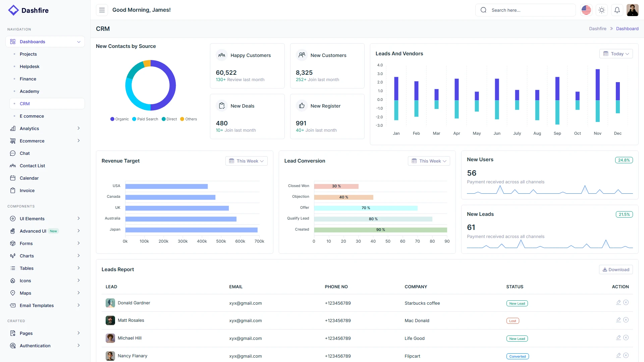Screen dimensions: 644x362
Task: Click the Donald Gardner lead name
Action: click(134, 303)
